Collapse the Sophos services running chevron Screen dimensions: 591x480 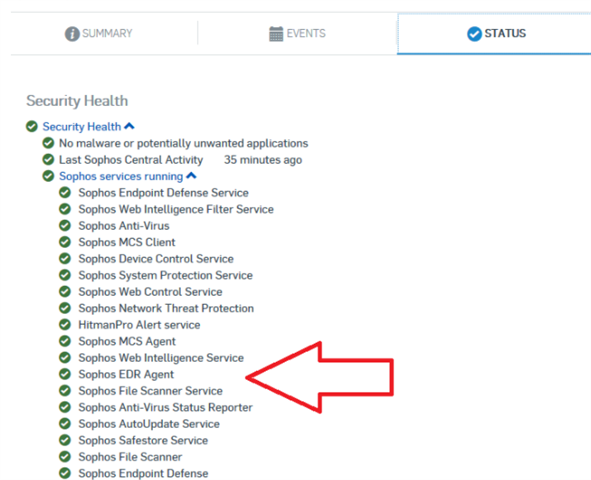[191, 176]
